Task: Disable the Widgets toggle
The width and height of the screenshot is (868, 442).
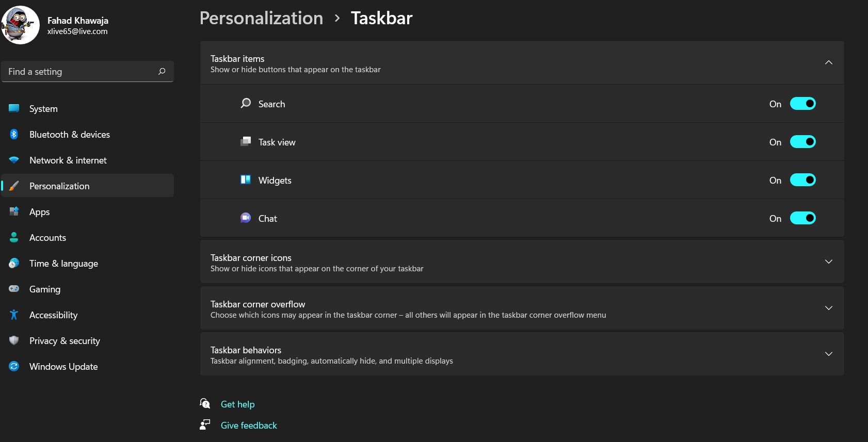Action: tap(803, 179)
